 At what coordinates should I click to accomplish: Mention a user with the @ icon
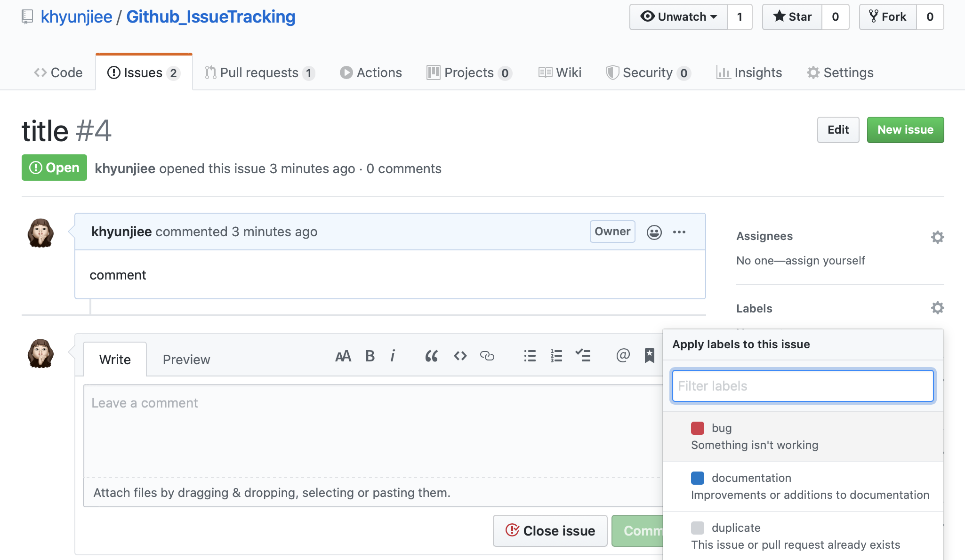[x=622, y=355]
